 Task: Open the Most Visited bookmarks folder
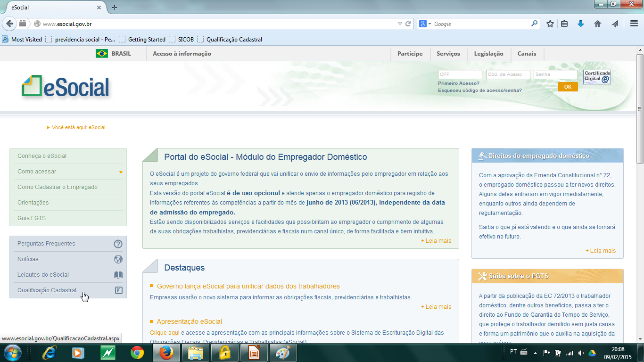click(22, 40)
